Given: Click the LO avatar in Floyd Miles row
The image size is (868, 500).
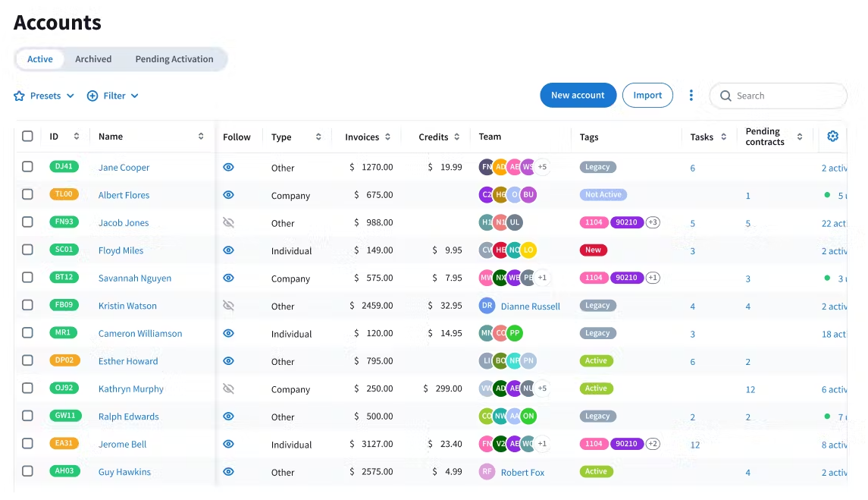Looking at the screenshot, I should 528,250.
